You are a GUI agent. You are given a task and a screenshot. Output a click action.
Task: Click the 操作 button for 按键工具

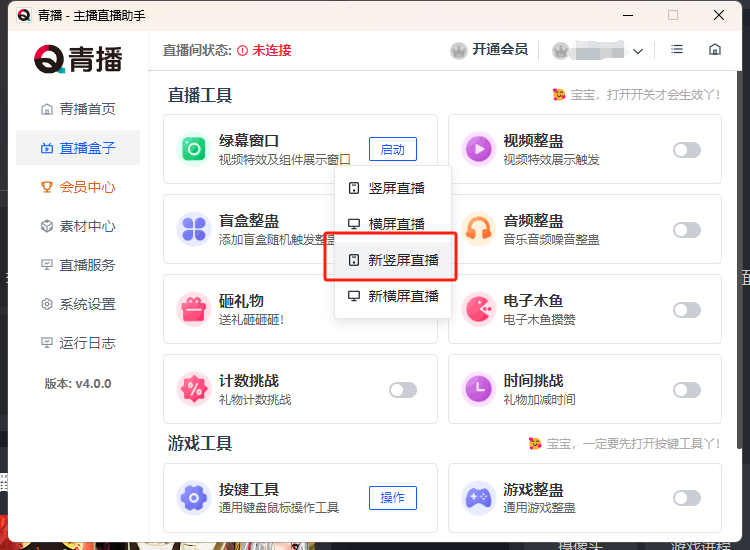[x=393, y=498]
